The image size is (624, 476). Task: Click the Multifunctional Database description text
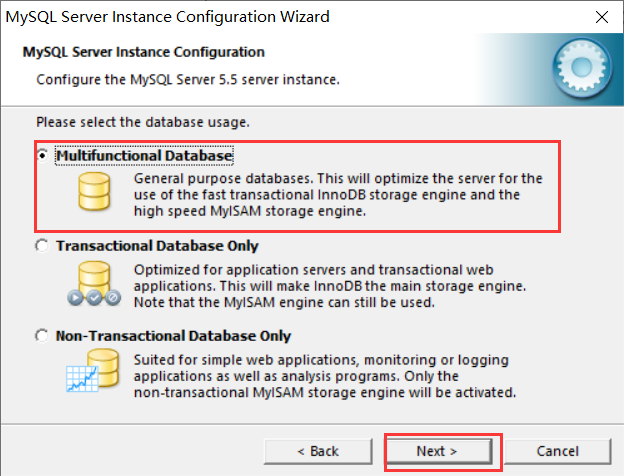pos(337,195)
